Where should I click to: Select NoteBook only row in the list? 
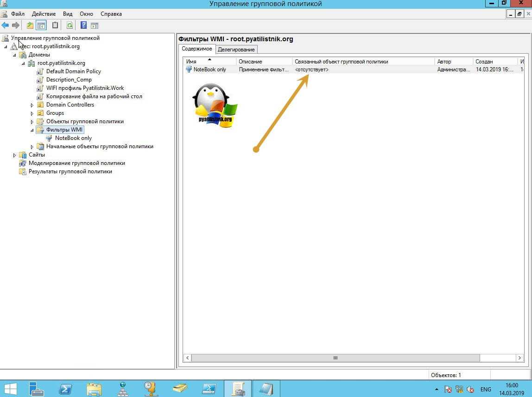coord(209,69)
